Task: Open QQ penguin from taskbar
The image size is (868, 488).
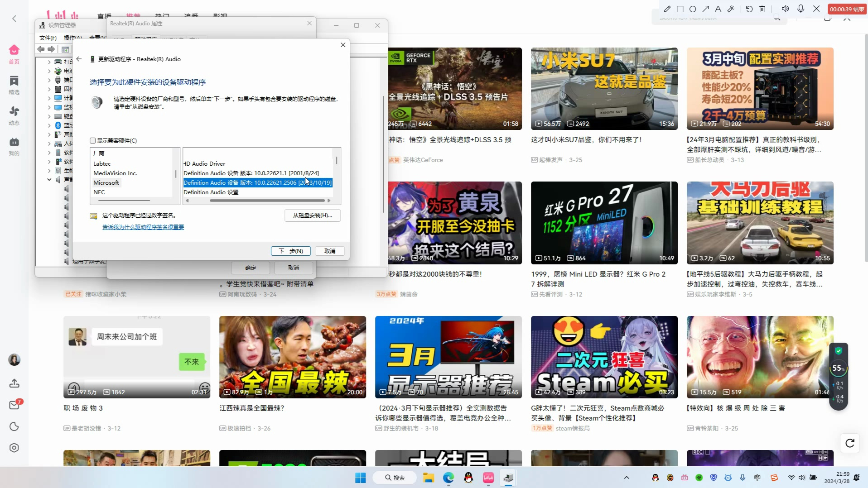Action: click(x=468, y=478)
